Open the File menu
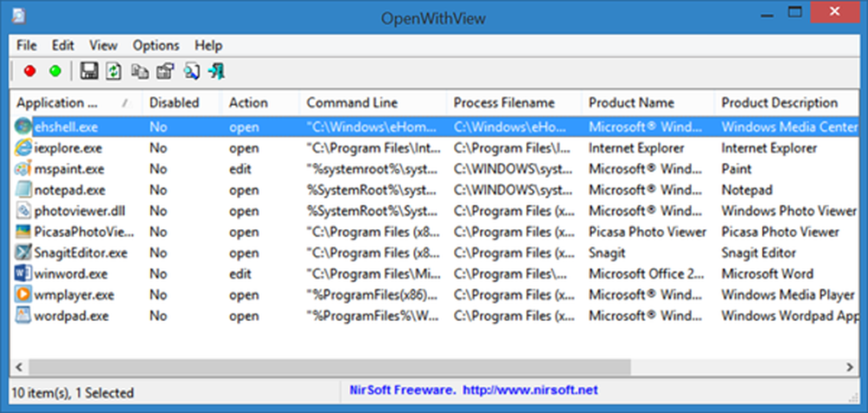This screenshot has width=868, height=413. point(26,45)
